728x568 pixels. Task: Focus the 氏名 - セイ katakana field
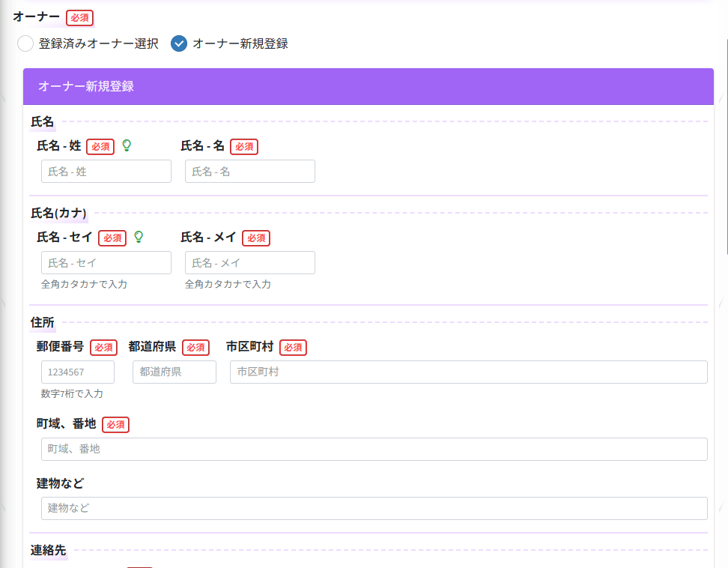(106, 263)
